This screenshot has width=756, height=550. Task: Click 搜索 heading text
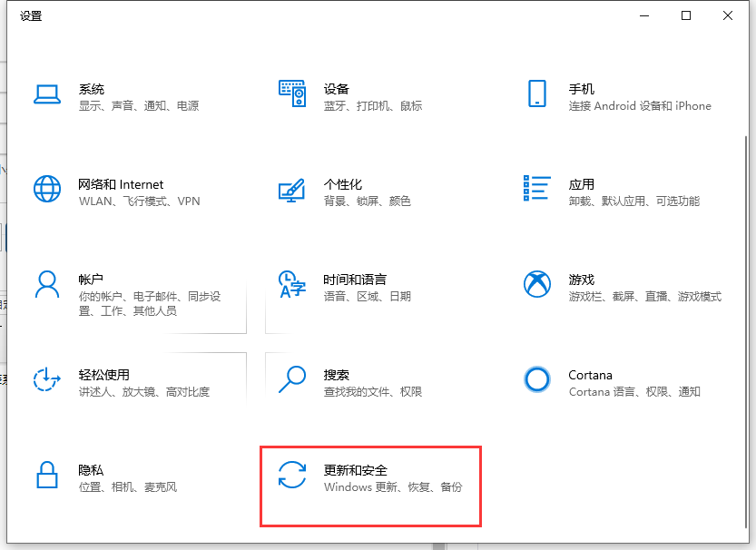click(x=337, y=375)
